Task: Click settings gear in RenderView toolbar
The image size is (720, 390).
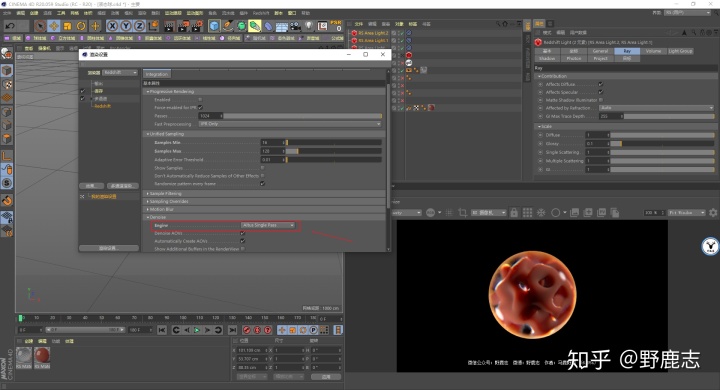Action: pos(713,213)
